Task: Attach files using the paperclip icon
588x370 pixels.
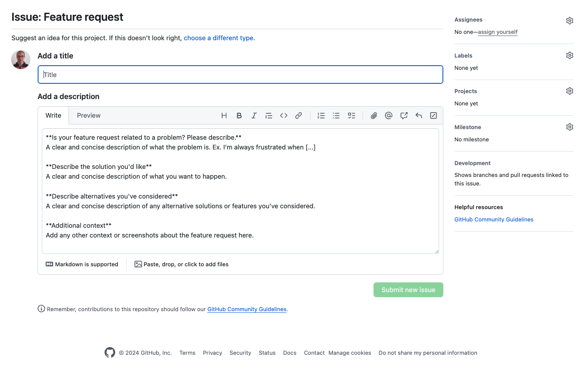Action: [374, 116]
